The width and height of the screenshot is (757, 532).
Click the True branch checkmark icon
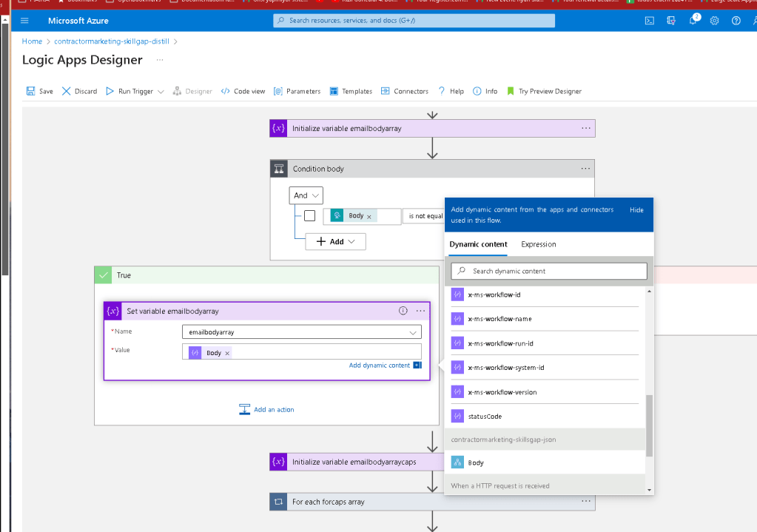pyautogui.click(x=104, y=275)
